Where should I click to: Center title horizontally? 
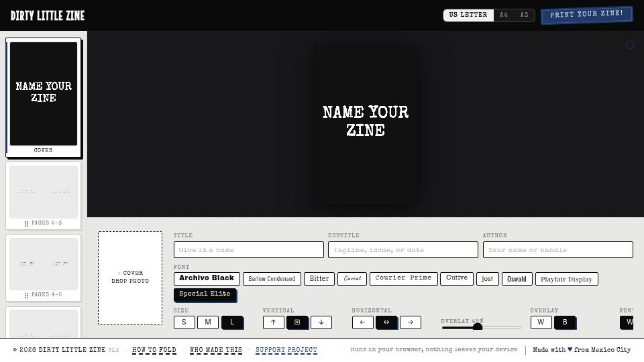click(x=386, y=322)
